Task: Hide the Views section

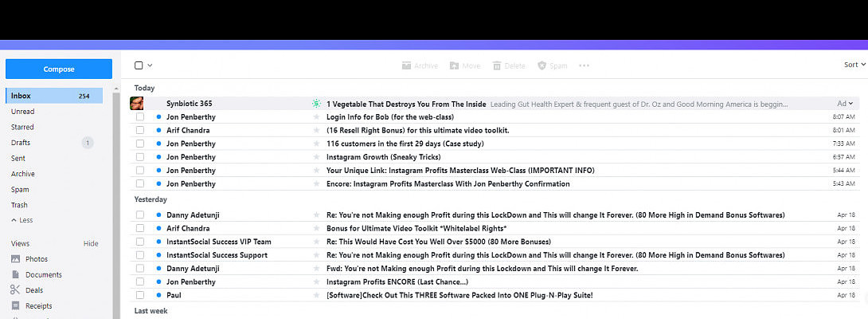Action: pos(91,243)
